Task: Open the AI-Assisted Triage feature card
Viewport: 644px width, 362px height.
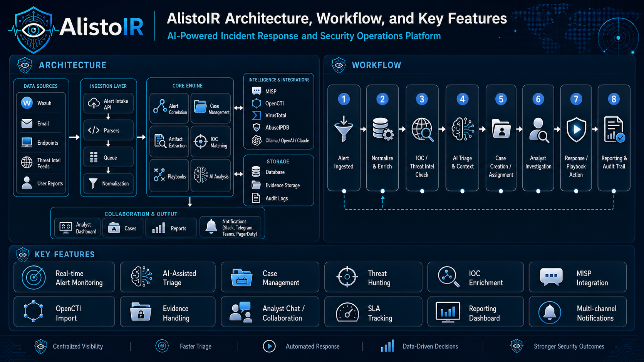Action: (x=168, y=277)
